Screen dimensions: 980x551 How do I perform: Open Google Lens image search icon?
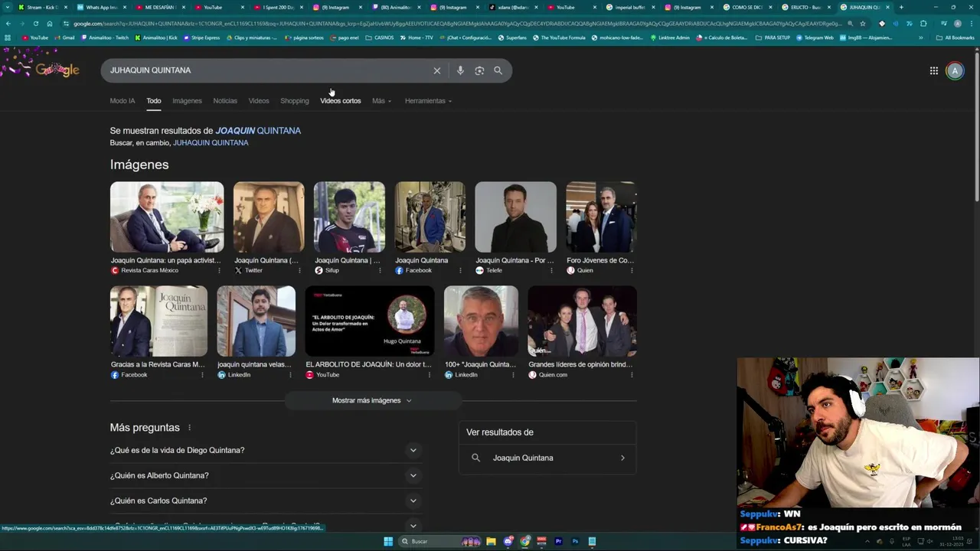pos(479,70)
